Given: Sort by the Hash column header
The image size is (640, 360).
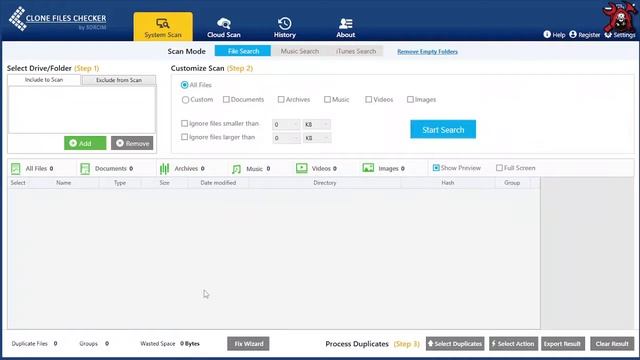Looking at the screenshot, I should coord(448,183).
